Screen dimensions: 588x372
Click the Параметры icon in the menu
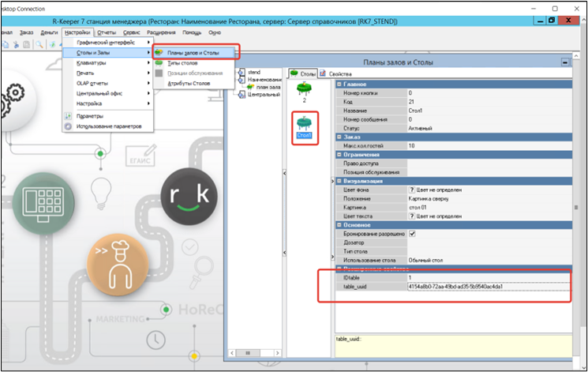pyautogui.click(x=68, y=115)
